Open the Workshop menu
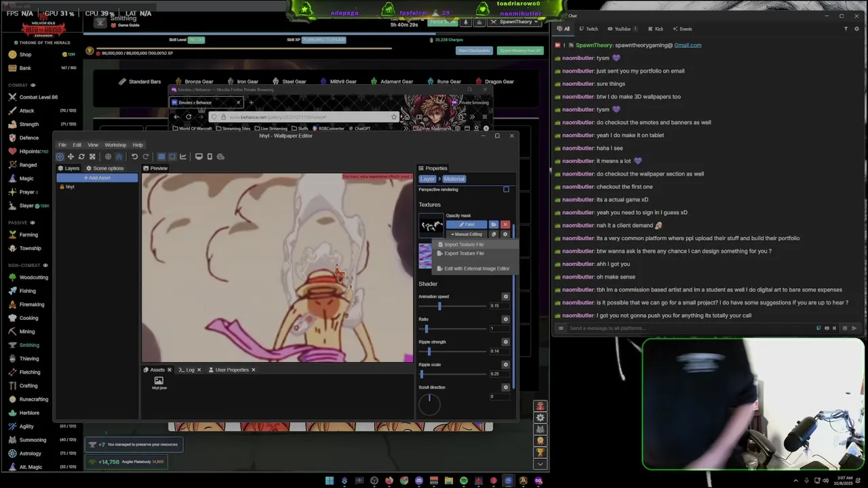 115,145
